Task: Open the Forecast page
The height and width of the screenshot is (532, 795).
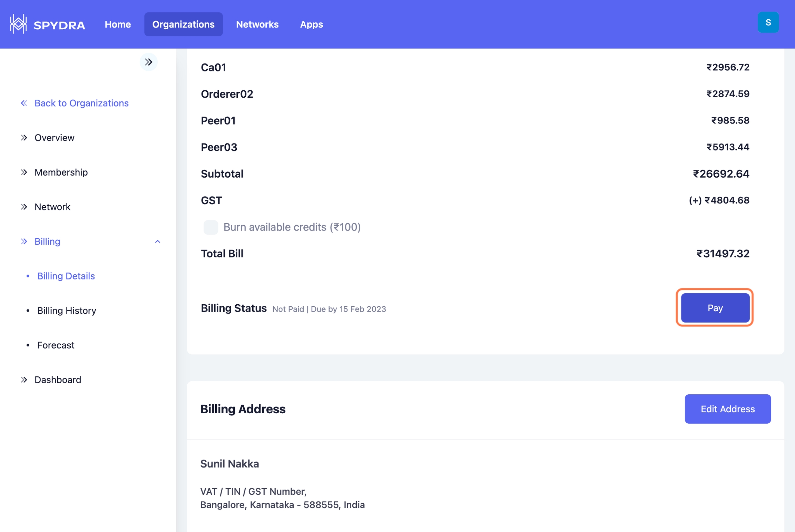Action: click(56, 345)
